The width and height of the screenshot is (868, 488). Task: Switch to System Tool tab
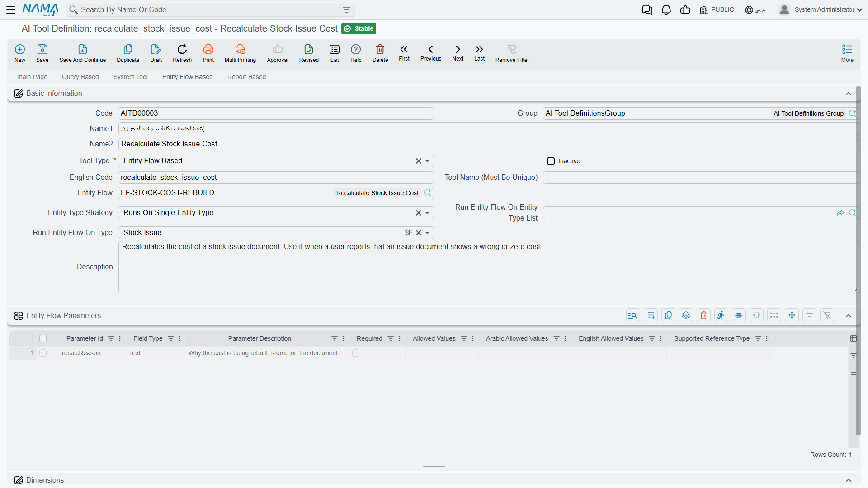point(130,77)
